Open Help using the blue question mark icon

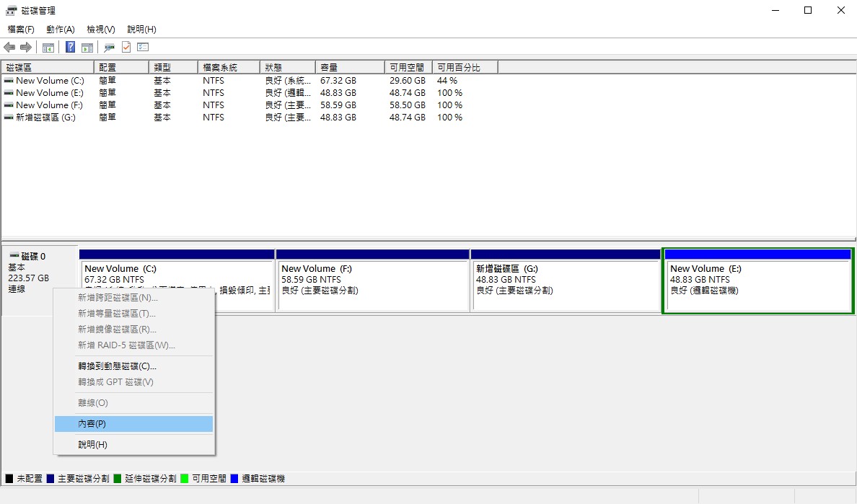coord(69,47)
